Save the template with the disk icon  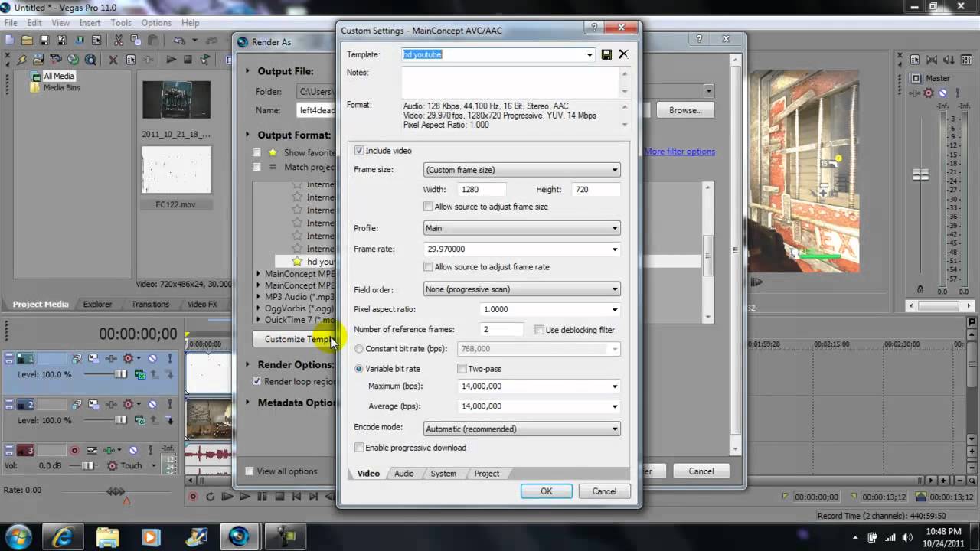pos(606,54)
